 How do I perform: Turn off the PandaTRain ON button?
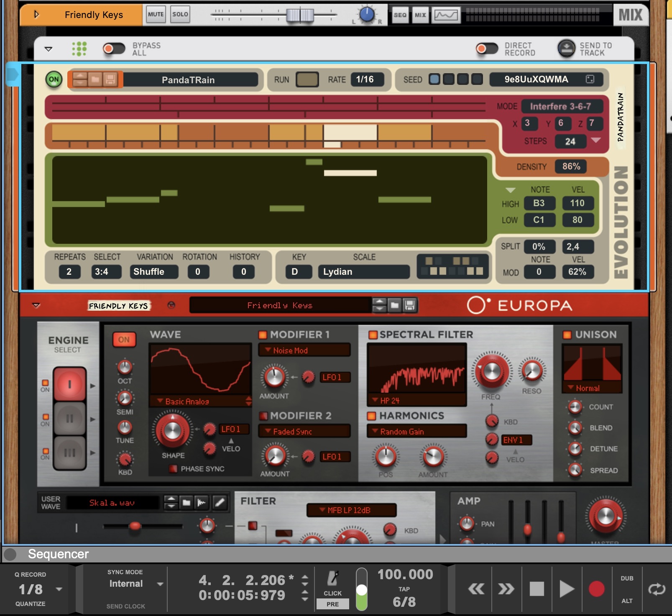pos(54,79)
